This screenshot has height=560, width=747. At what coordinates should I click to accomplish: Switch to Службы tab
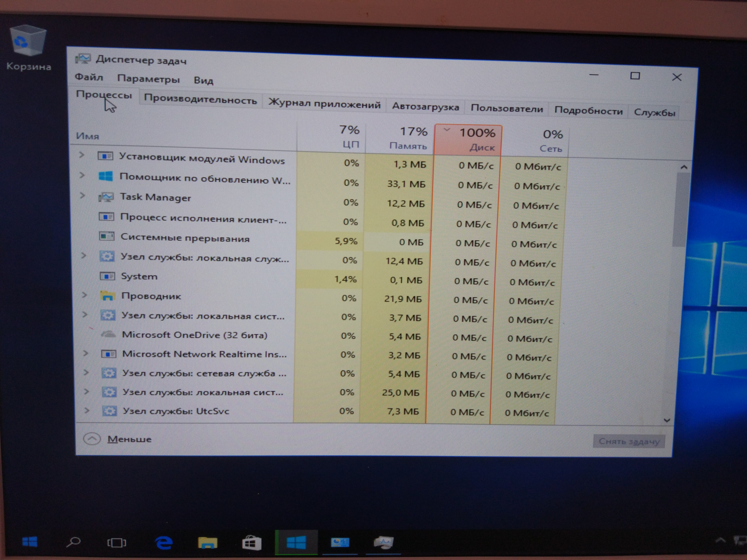pos(654,112)
